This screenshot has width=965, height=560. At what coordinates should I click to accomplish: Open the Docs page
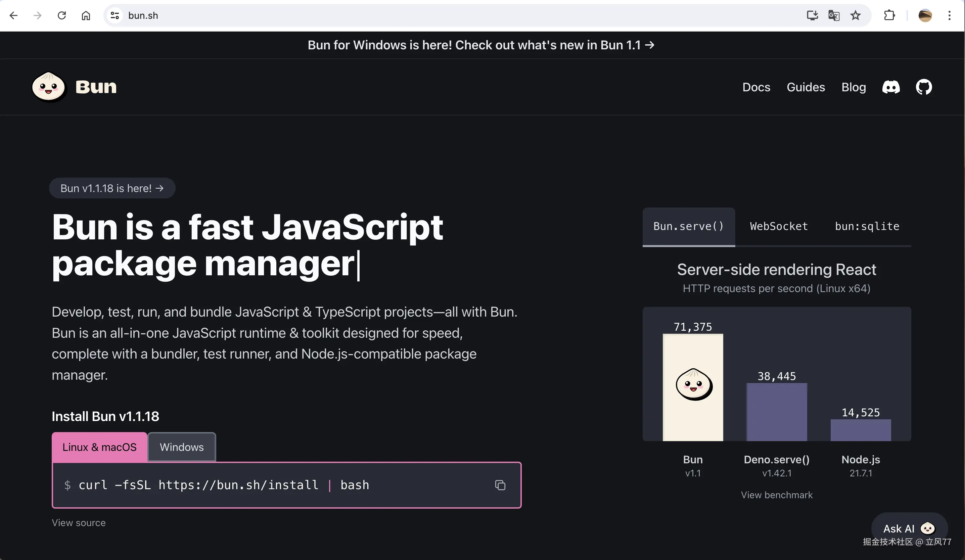(x=756, y=87)
